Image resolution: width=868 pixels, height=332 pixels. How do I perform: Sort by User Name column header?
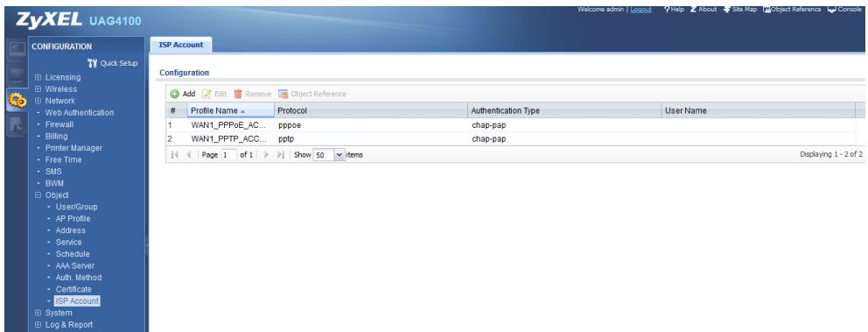[758, 110]
